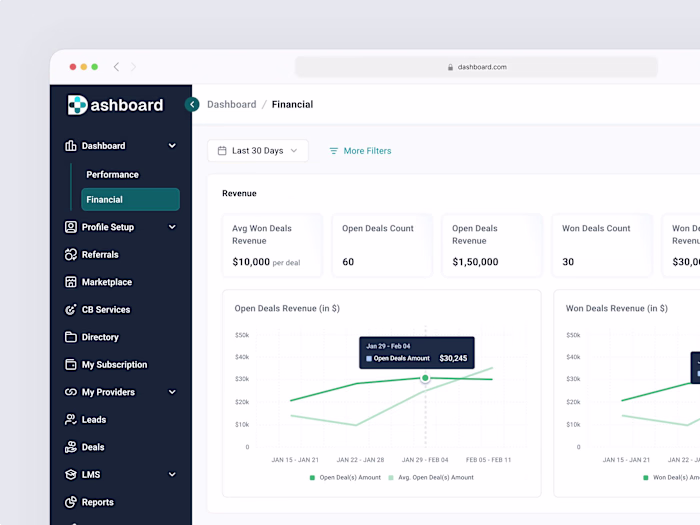Click the FEB 05 - FEB 11 axis label
Screen dimensions: 700x525
488,460
